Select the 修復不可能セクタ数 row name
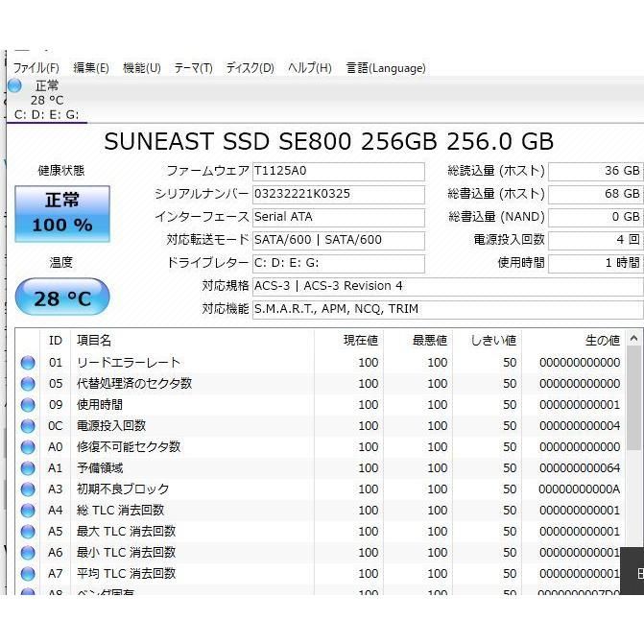This screenshot has height=644, width=644. (x=129, y=447)
